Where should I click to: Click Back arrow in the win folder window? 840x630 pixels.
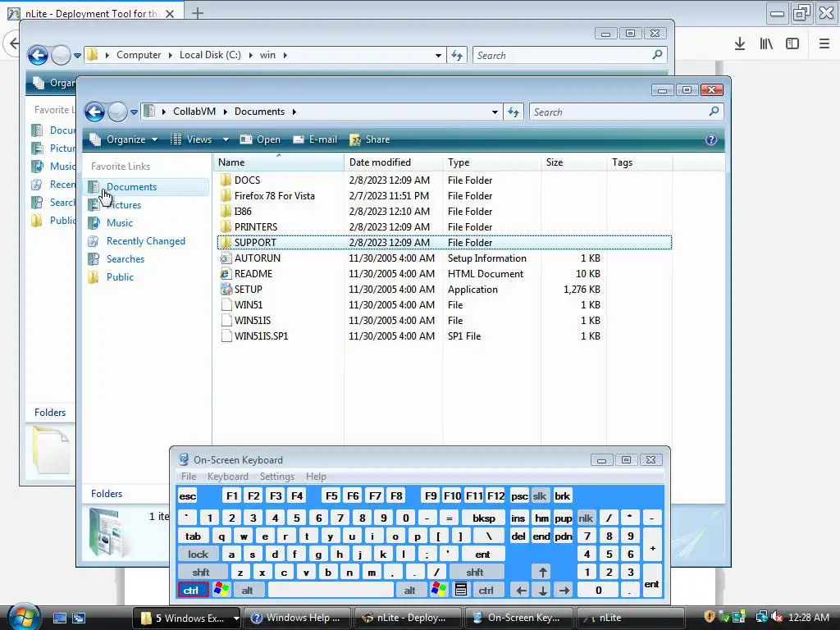tap(38, 55)
